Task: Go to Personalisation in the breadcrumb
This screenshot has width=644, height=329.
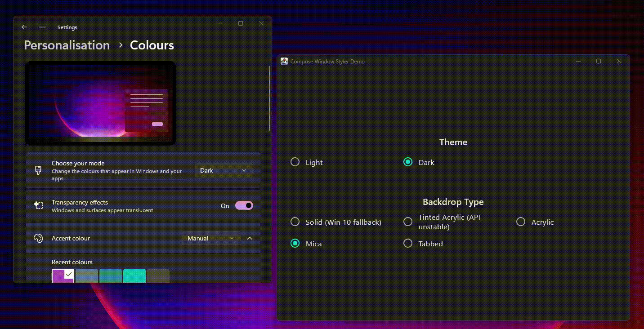Action: pos(67,45)
